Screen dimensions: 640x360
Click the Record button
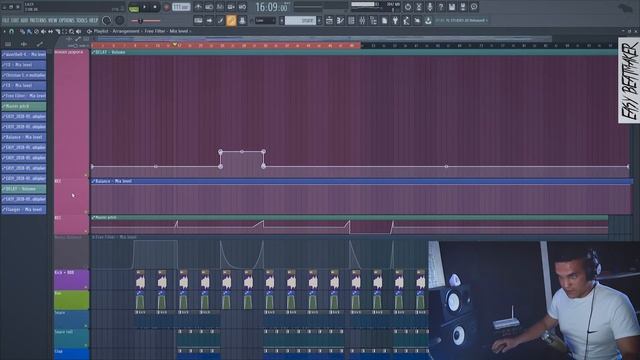tap(166, 7)
